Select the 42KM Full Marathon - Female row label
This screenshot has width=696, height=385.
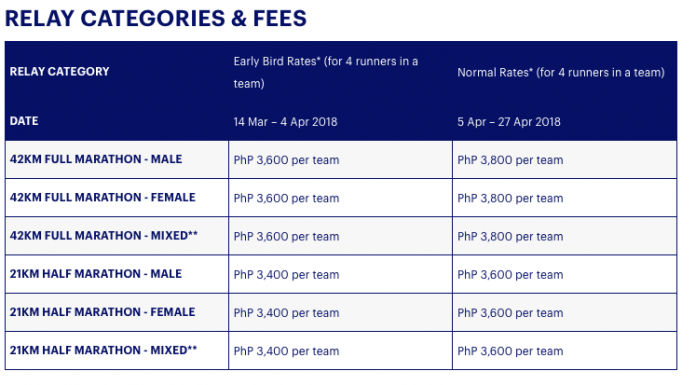tap(103, 197)
